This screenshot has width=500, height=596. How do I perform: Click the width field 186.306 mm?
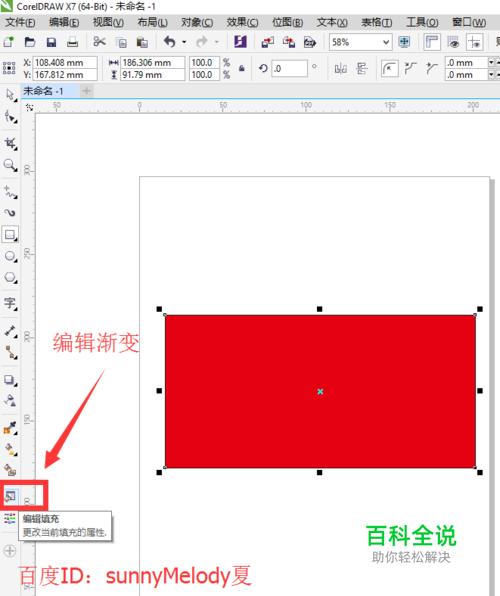tap(152, 62)
